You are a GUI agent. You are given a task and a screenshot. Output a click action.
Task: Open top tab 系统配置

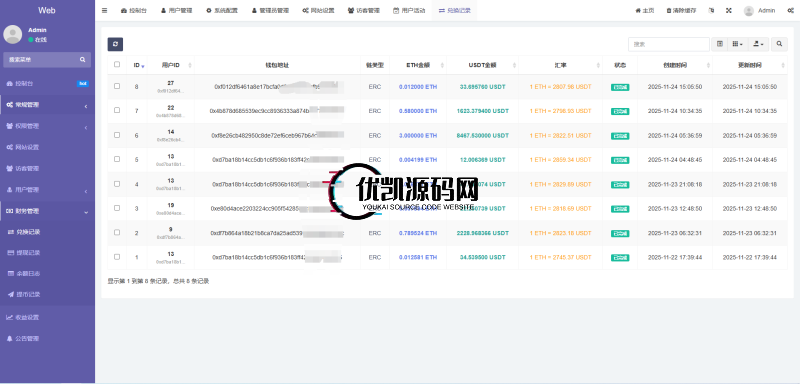(x=222, y=11)
